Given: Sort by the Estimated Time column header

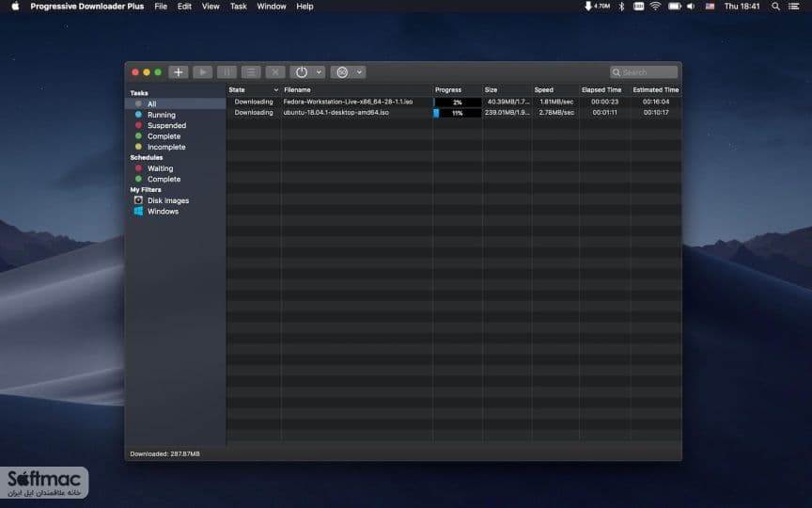Looking at the screenshot, I should (656, 89).
